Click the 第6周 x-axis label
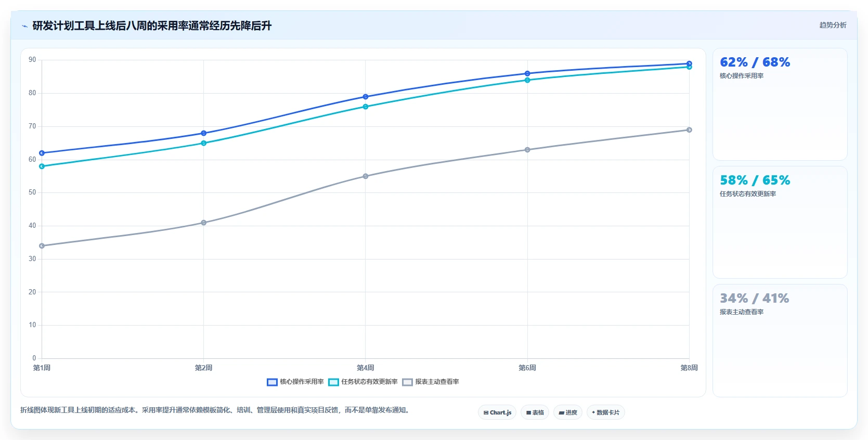 coord(527,368)
